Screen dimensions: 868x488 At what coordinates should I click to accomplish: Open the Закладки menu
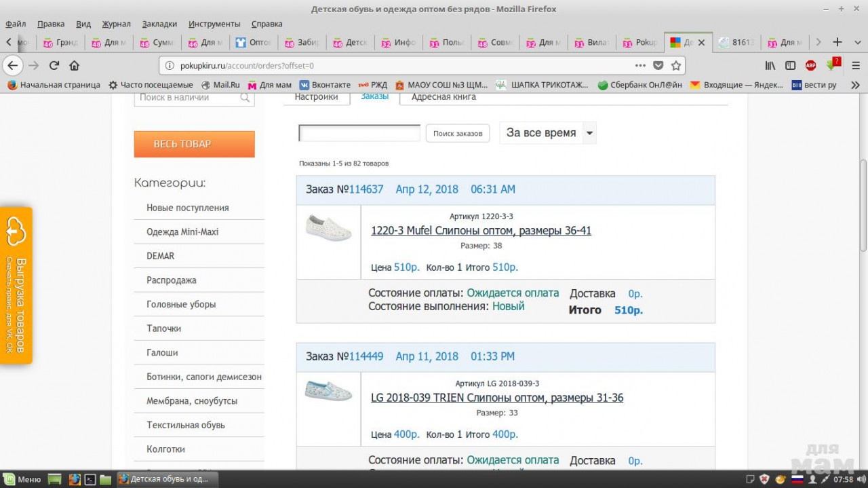(x=159, y=24)
